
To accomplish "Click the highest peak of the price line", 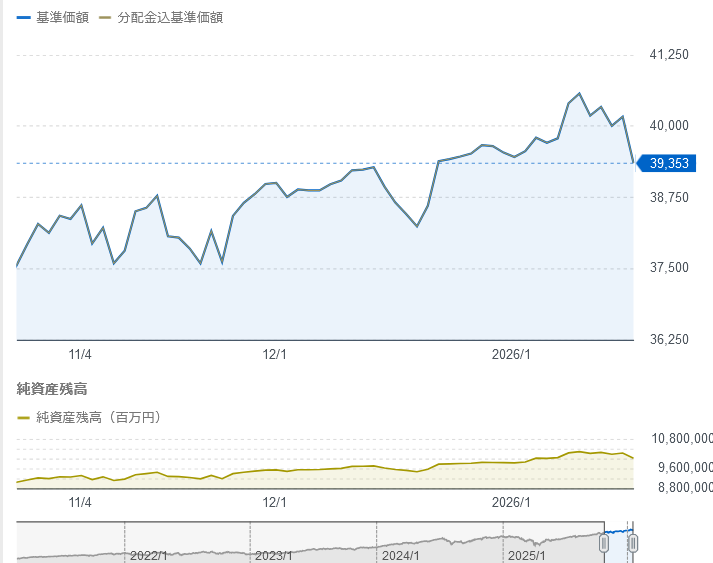I will click(x=579, y=94).
